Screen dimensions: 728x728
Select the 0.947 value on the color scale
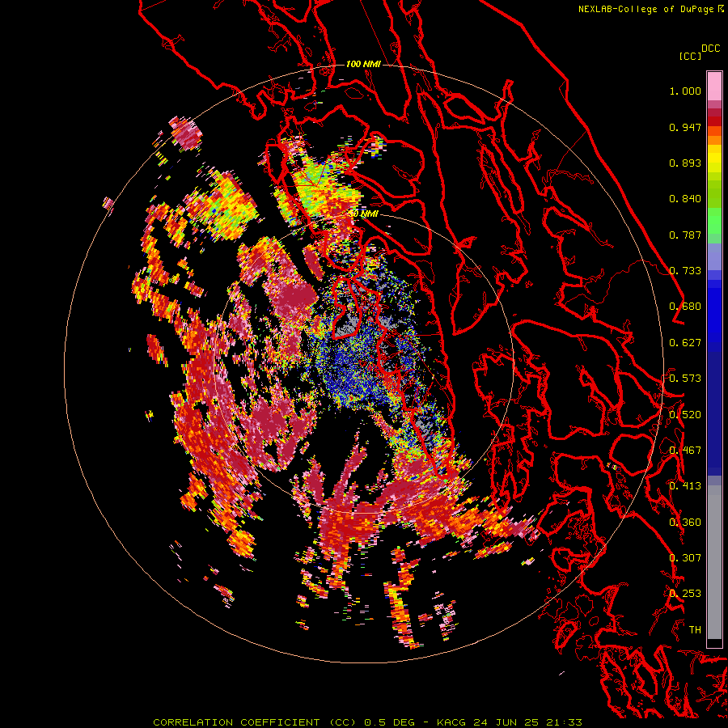tap(685, 127)
